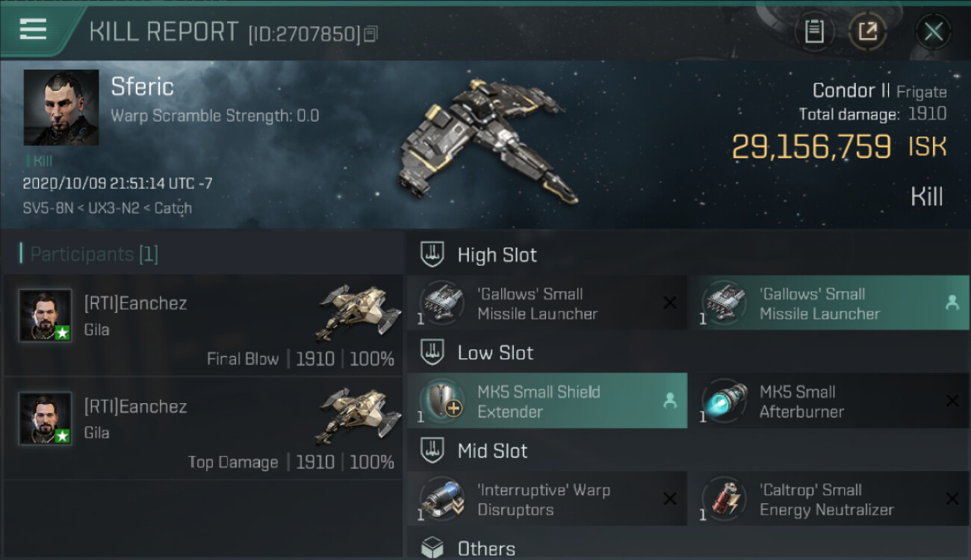Select the highlighted 'Gallows' Small Missile Launcher
This screenshot has height=560, width=971.
coord(828,303)
